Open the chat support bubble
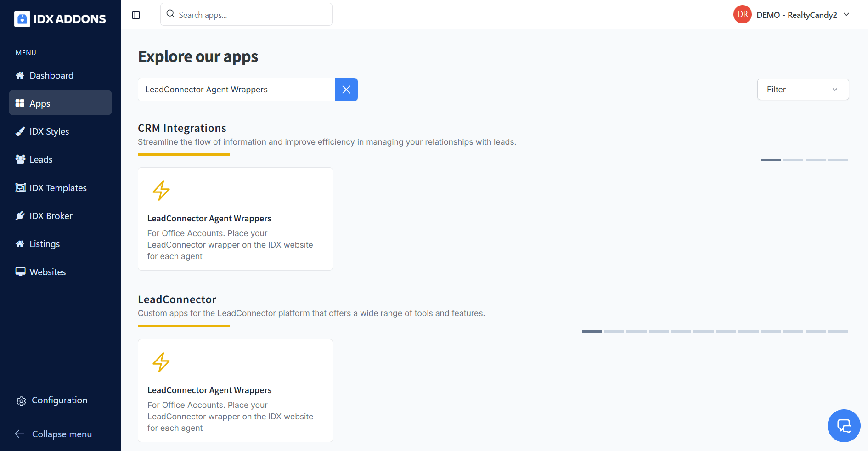The height and width of the screenshot is (451, 868). pos(844,426)
